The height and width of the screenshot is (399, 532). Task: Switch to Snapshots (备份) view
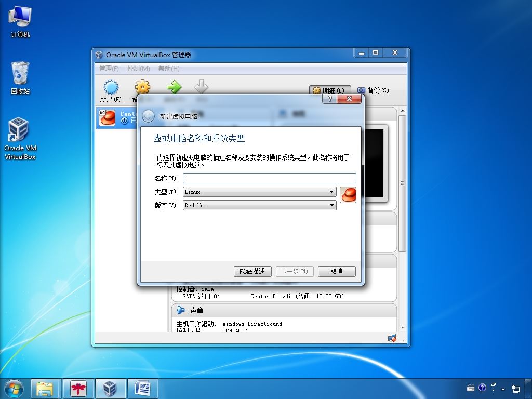[373, 90]
